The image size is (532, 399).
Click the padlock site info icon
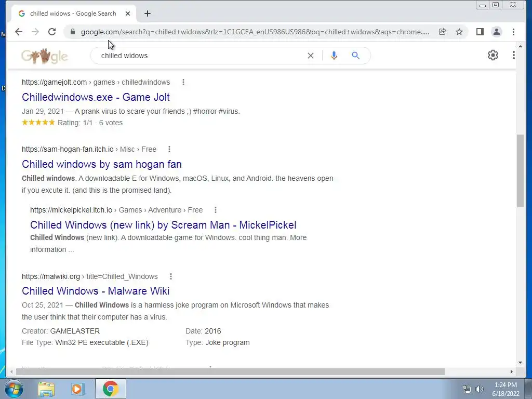(72, 32)
